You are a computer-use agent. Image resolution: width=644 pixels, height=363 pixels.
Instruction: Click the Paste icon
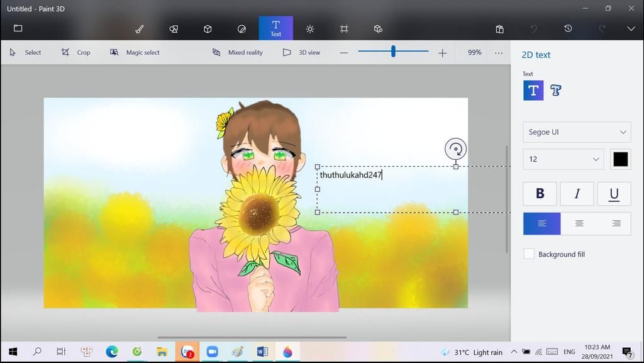point(499,29)
